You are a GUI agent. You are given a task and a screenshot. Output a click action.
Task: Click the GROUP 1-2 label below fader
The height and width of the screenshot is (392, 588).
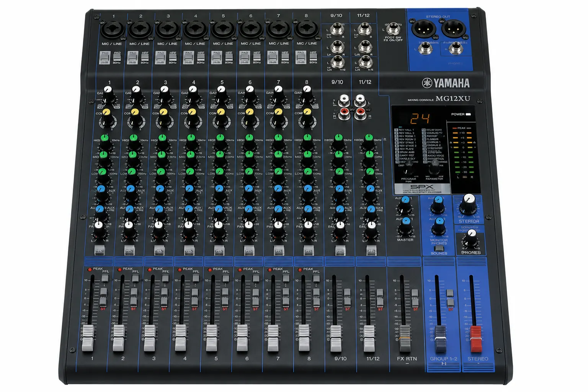click(x=443, y=359)
